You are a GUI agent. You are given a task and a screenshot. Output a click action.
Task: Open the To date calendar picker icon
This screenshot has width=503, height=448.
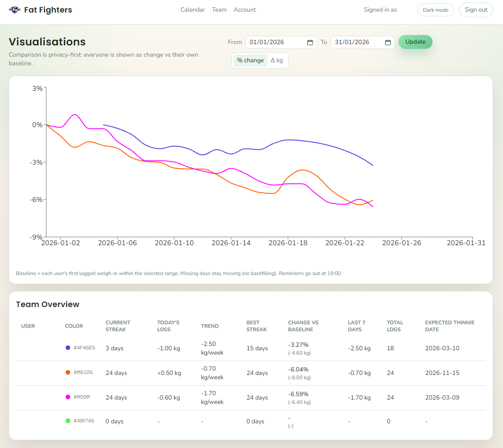388,42
